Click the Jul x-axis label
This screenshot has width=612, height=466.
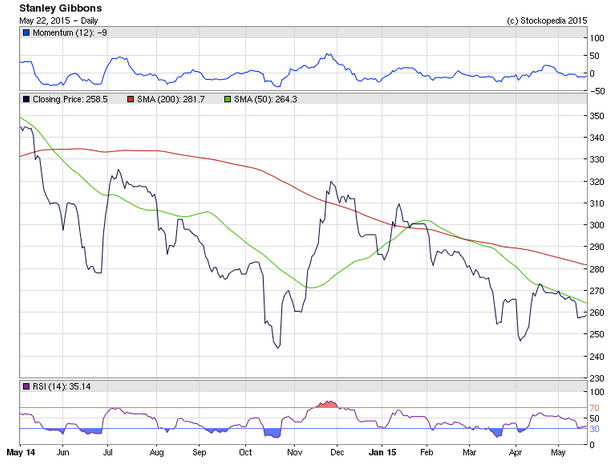coord(108,452)
